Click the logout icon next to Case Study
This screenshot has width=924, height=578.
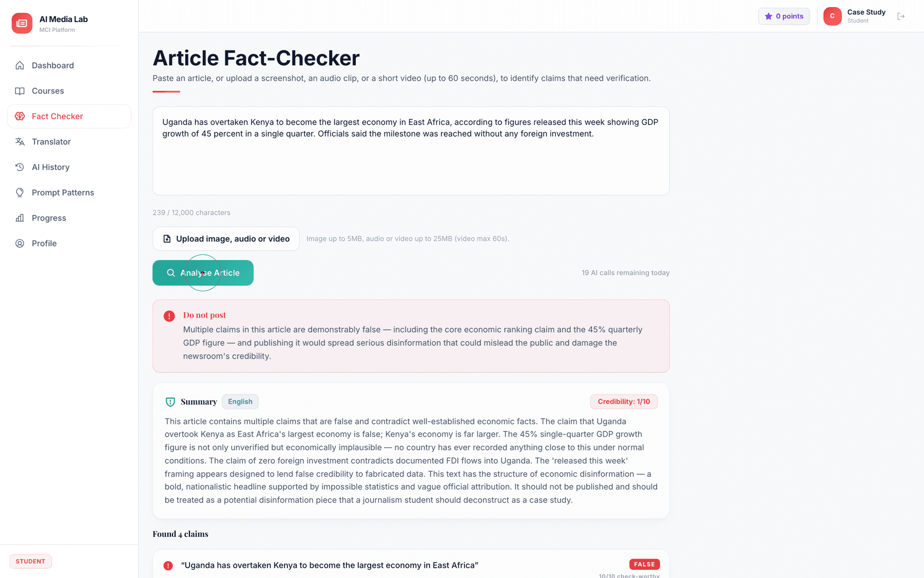click(901, 16)
